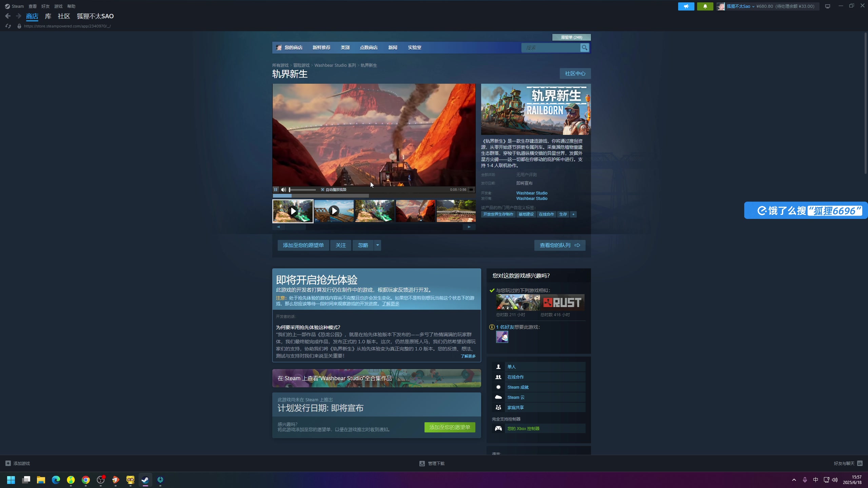
Task: Open the account name dropdown
Action: (740, 6)
